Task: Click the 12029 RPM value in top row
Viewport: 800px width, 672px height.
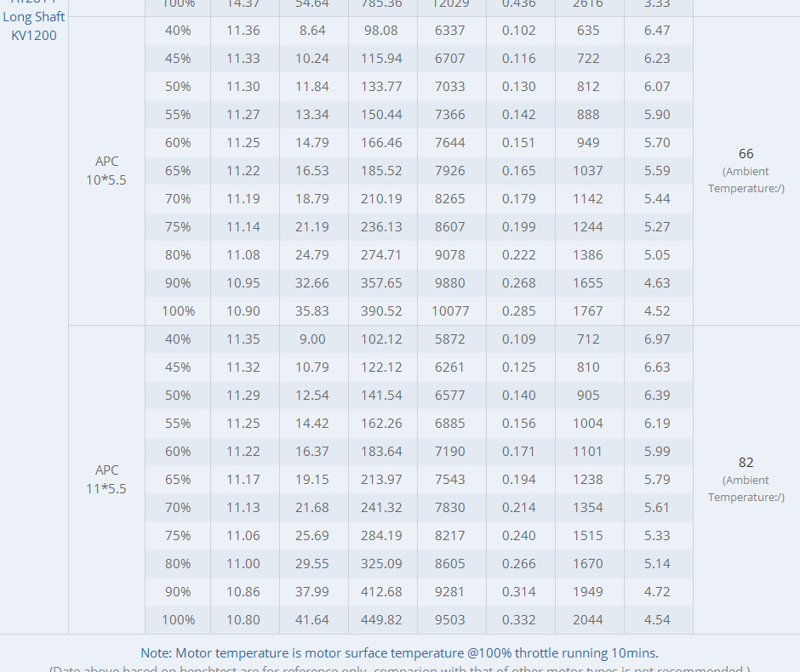Action: pyautogui.click(x=450, y=4)
